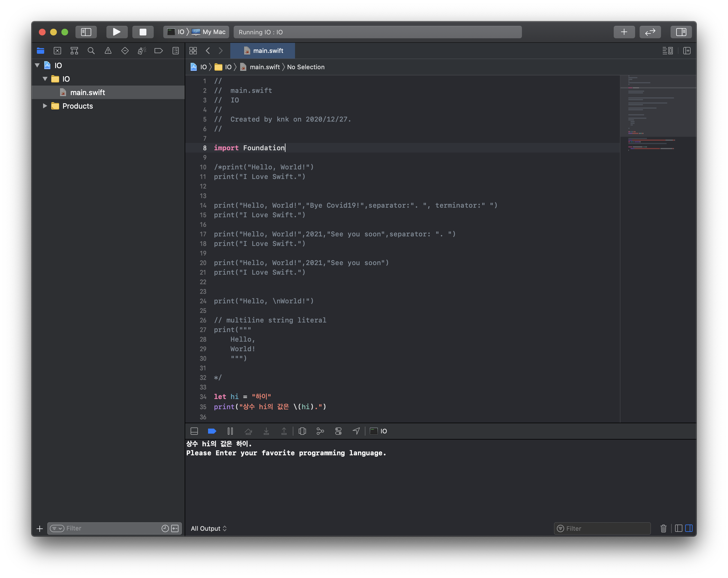Image resolution: width=728 pixels, height=578 pixels.
Task: Show only source-controlled files toggle
Action: click(175, 528)
